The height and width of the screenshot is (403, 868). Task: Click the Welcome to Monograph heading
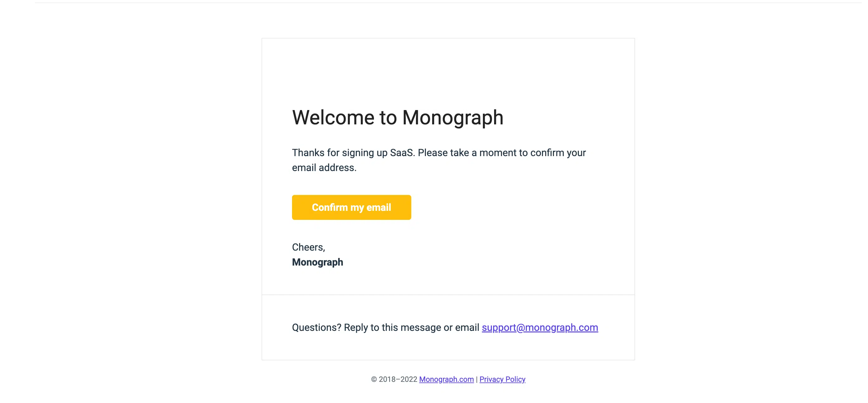[x=397, y=118]
